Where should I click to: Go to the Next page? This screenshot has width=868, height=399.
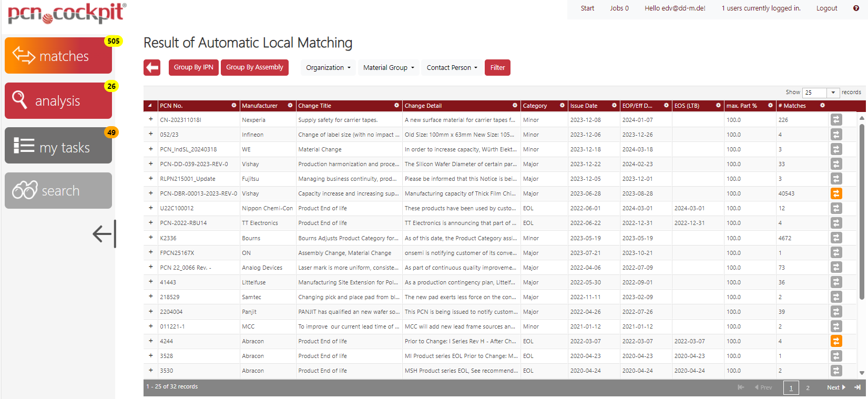pyautogui.click(x=836, y=387)
